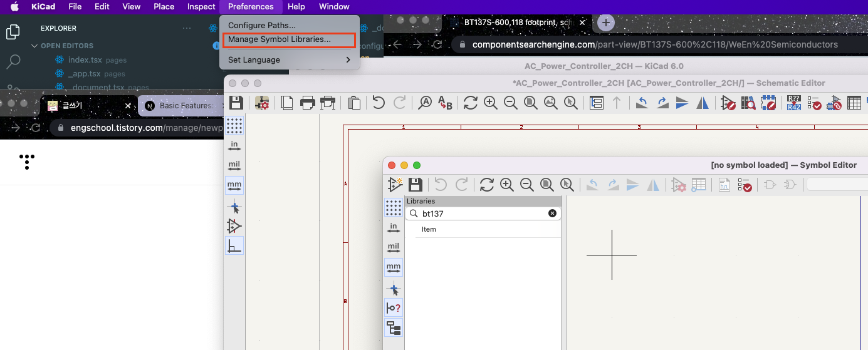Open the File menu
This screenshot has width=868, height=350.
point(75,7)
